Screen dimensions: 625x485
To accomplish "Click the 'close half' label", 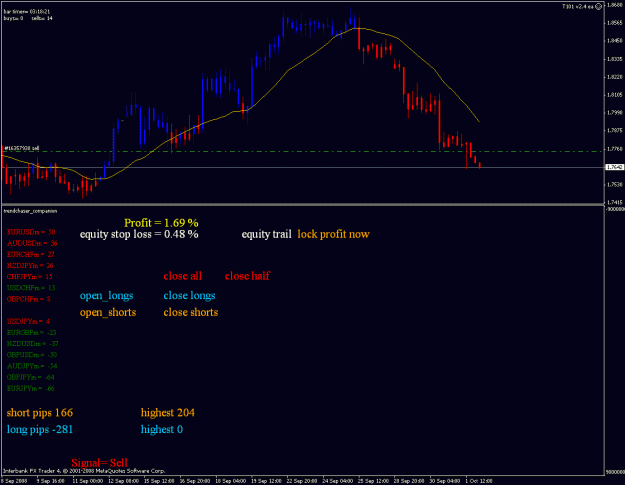I will [247, 276].
